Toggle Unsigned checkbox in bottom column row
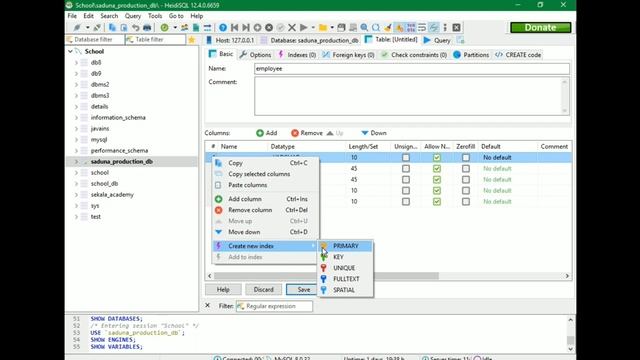640x360 pixels. coord(406,202)
